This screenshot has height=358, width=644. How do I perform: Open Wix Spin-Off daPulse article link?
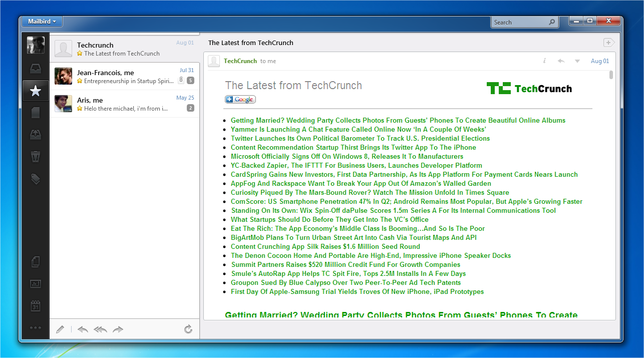click(x=394, y=210)
